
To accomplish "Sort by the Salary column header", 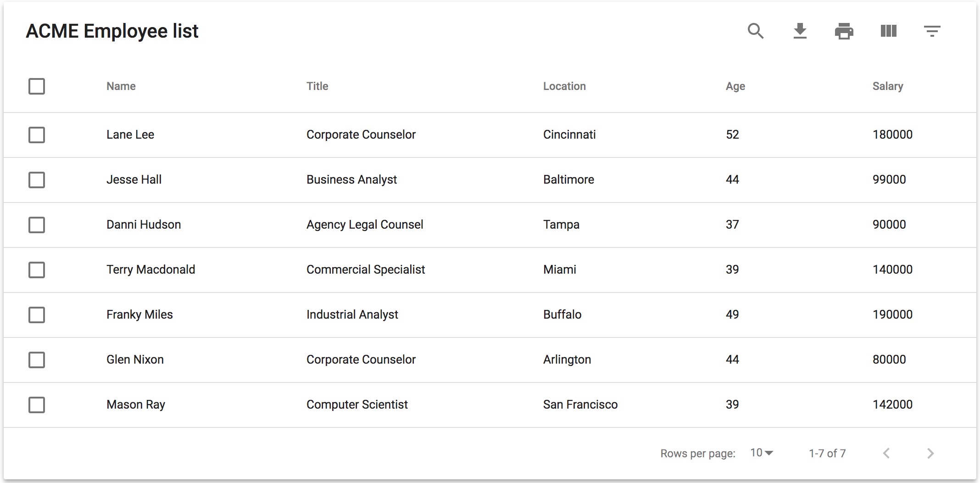I will click(x=887, y=86).
